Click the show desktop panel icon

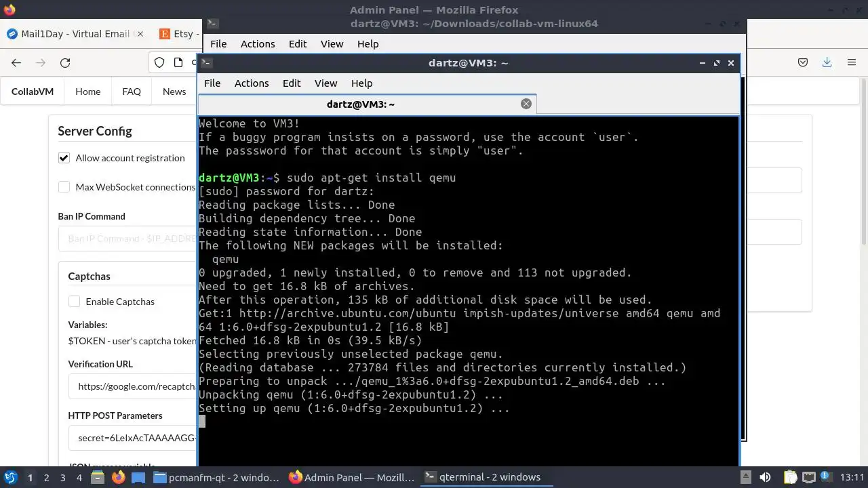[x=138, y=477]
